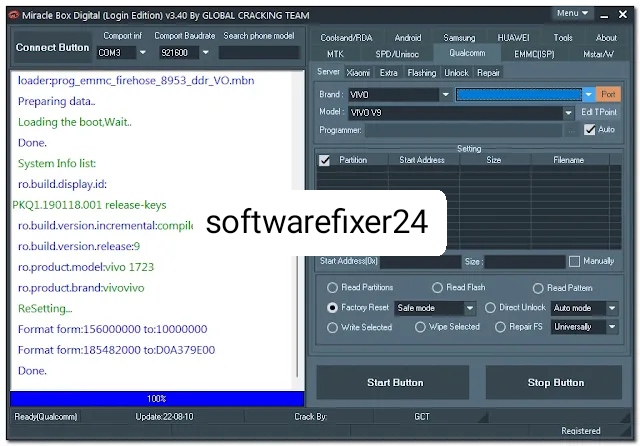Click the blue 100% progress bar

pos(157,399)
